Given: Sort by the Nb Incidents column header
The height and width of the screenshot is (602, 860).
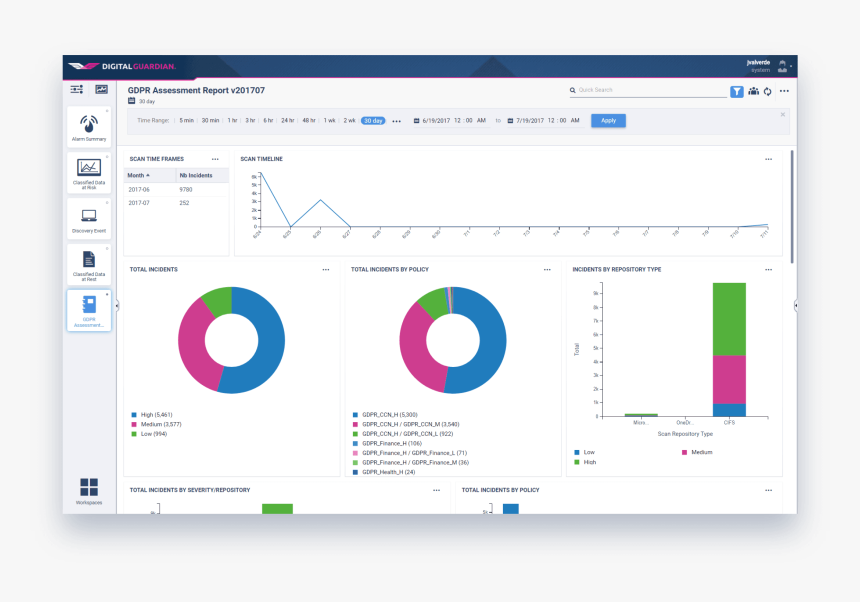Looking at the screenshot, I should click(202, 175).
